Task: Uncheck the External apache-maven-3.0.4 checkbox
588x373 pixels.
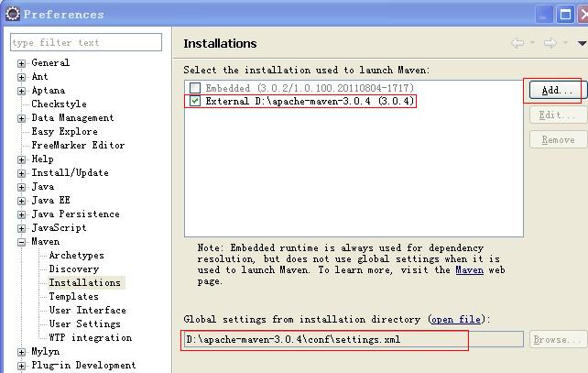Action: (x=195, y=101)
